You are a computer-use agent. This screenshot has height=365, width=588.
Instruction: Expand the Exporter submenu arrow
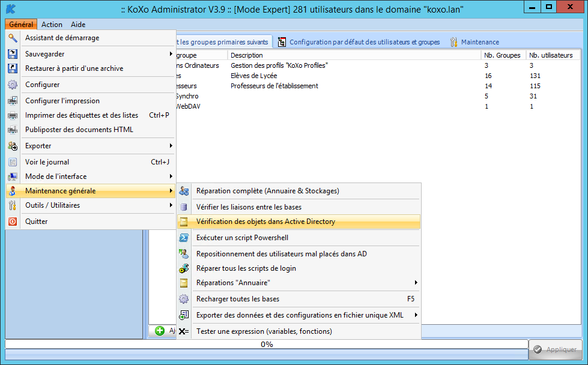click(171, 146)
